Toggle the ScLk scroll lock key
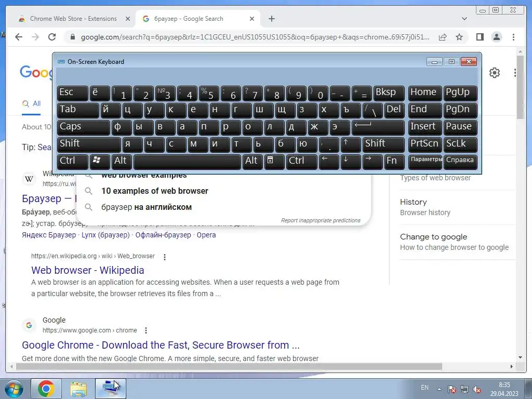Image resolution: width=532 pixels, height=399 pixels. 460,144
